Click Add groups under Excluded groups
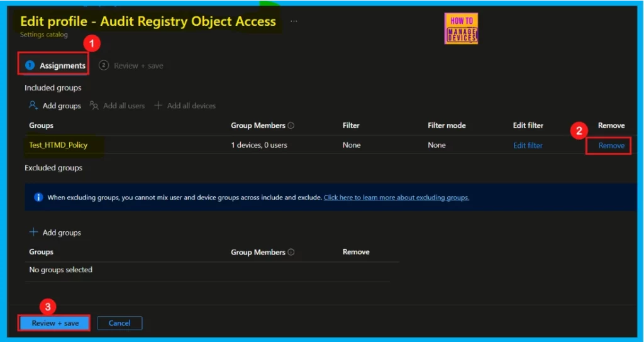The width and height of the screenshot is (644, 342). click(62, 233)
